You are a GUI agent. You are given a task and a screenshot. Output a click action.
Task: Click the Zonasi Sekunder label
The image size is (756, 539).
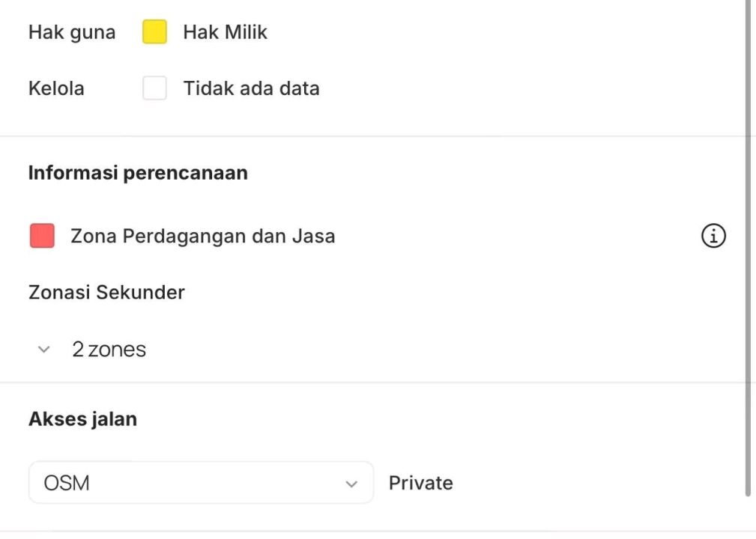click(x=106, y=292)
